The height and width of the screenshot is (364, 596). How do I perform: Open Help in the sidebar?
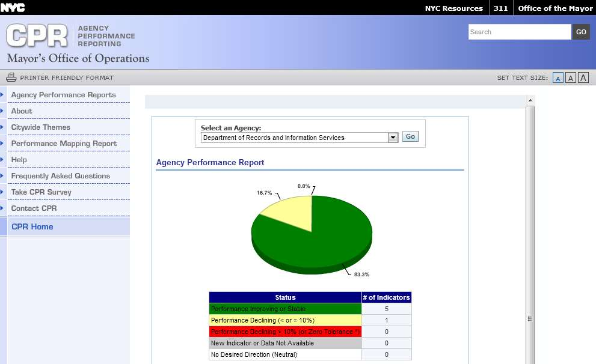coord(19,159)
